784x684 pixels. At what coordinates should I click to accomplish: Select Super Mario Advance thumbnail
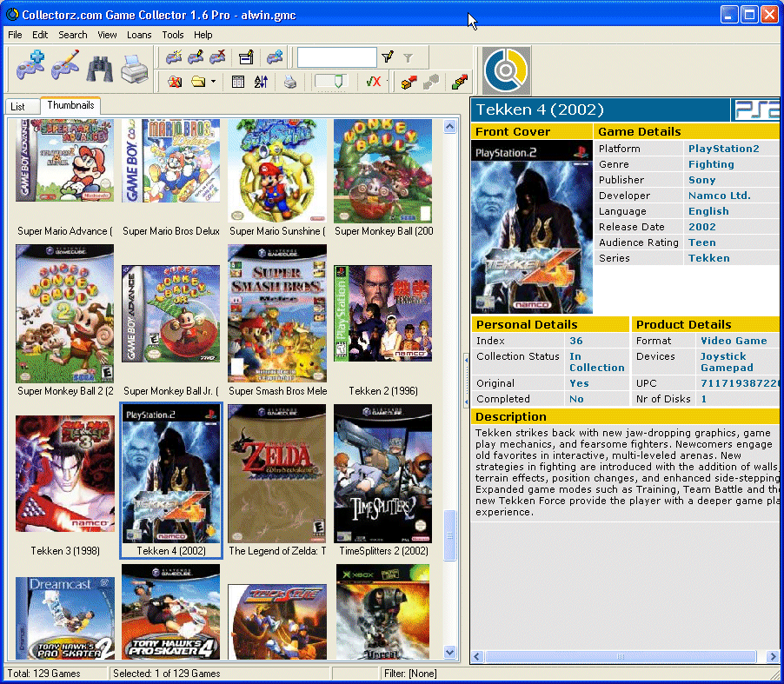point(64,160)
